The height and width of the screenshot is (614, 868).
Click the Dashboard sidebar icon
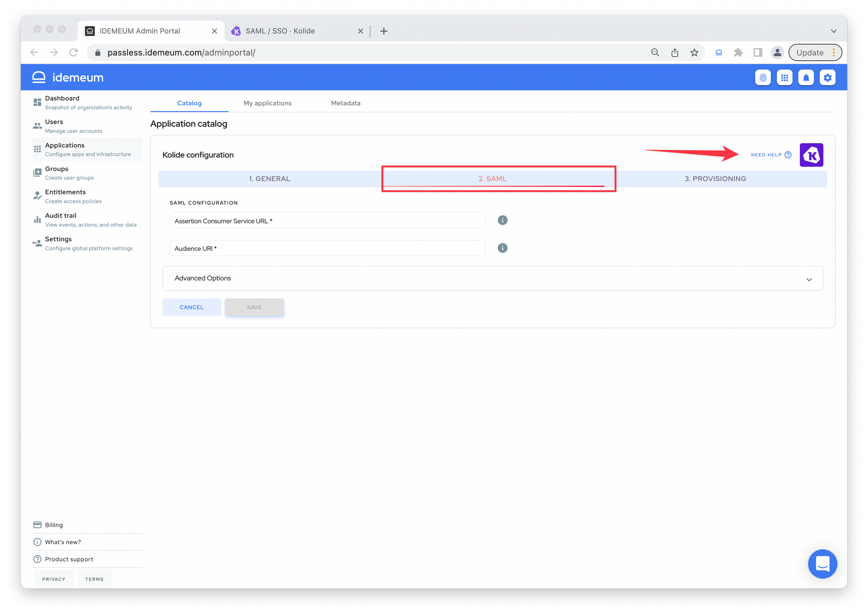(37, 102)
